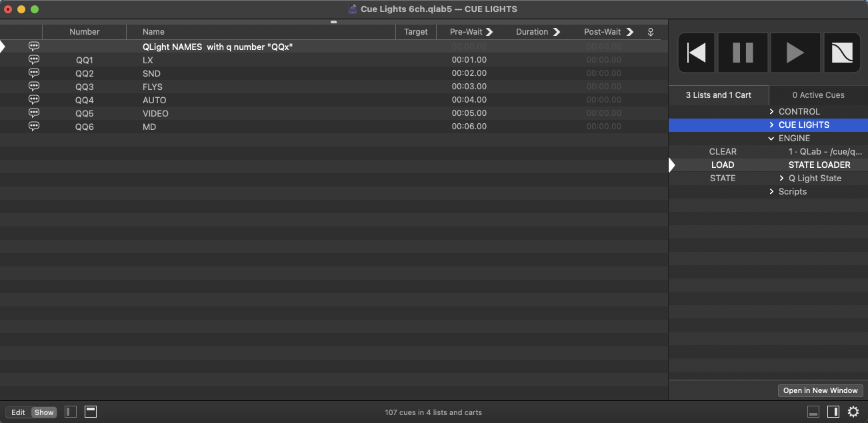
Task: Expand the Q Light State group
Action: pyautogui.click(x=781, y=179)
